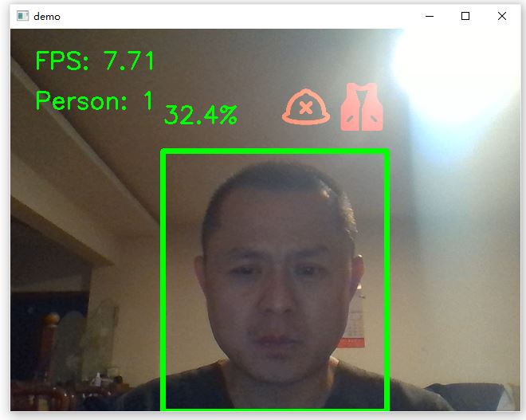Click the "Person: 1" counter text

pyautogui.click(x=94, y=100)
